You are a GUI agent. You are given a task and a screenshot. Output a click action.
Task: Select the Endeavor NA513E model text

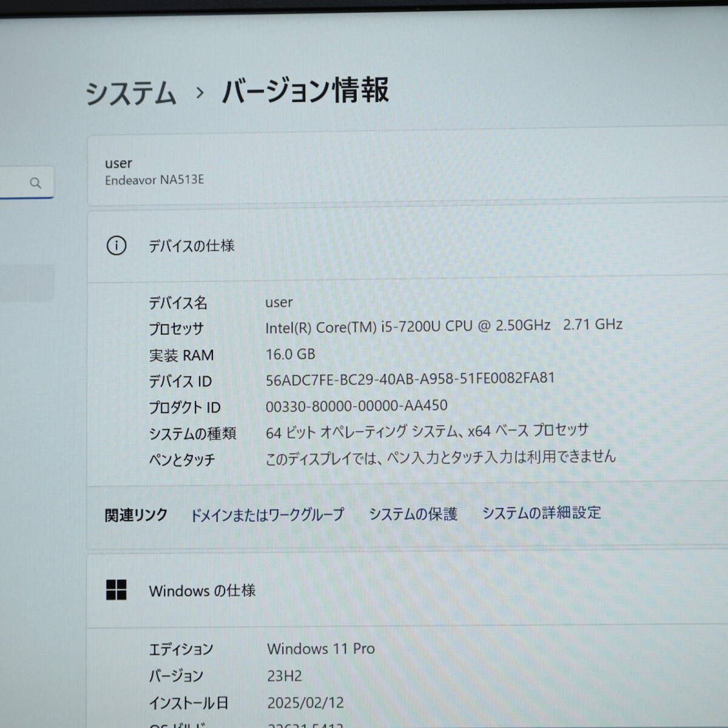(x=154, y=180)
